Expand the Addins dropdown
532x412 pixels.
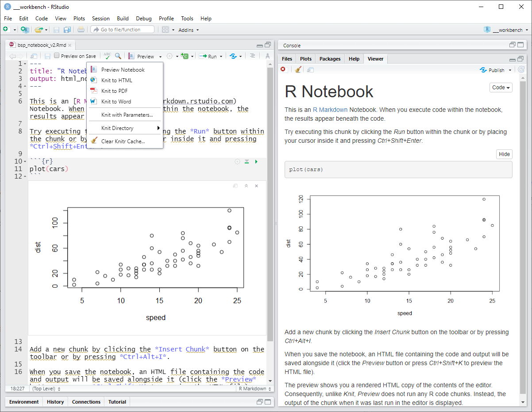[x=189, y=30]
